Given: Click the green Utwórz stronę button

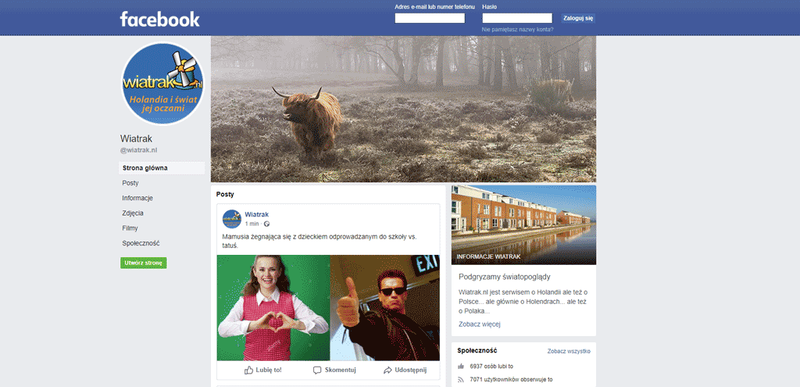Looking at the screenshot, I should click(x=143, y=263).
